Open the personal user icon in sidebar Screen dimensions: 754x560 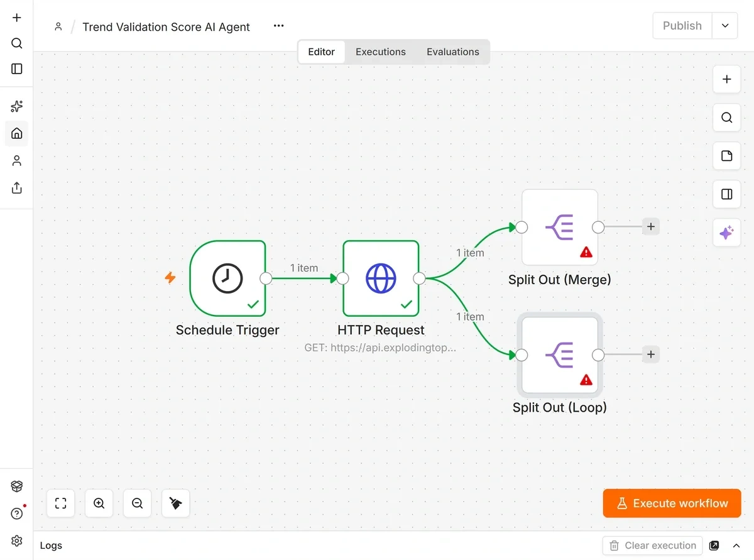(x=17, y=161)
